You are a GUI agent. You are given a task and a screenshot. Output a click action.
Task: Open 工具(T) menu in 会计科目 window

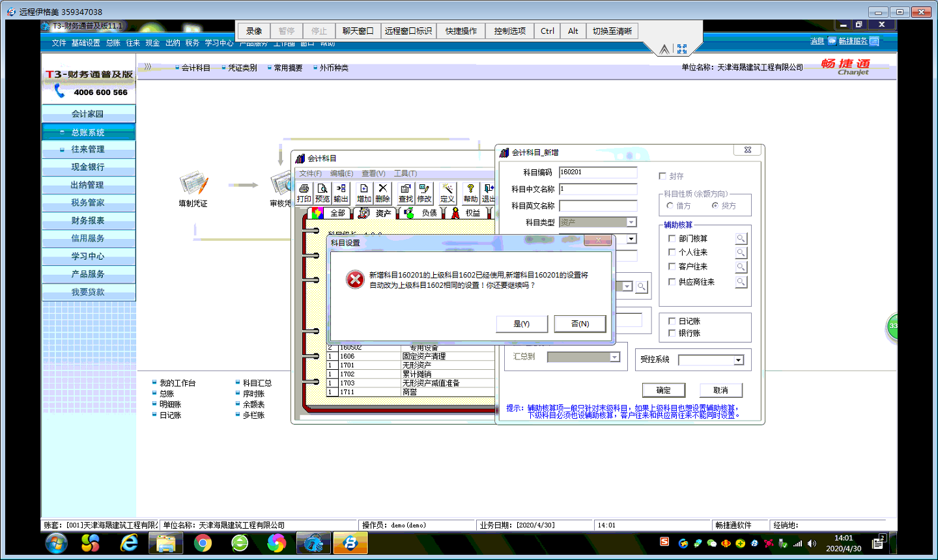coord(405,173)
